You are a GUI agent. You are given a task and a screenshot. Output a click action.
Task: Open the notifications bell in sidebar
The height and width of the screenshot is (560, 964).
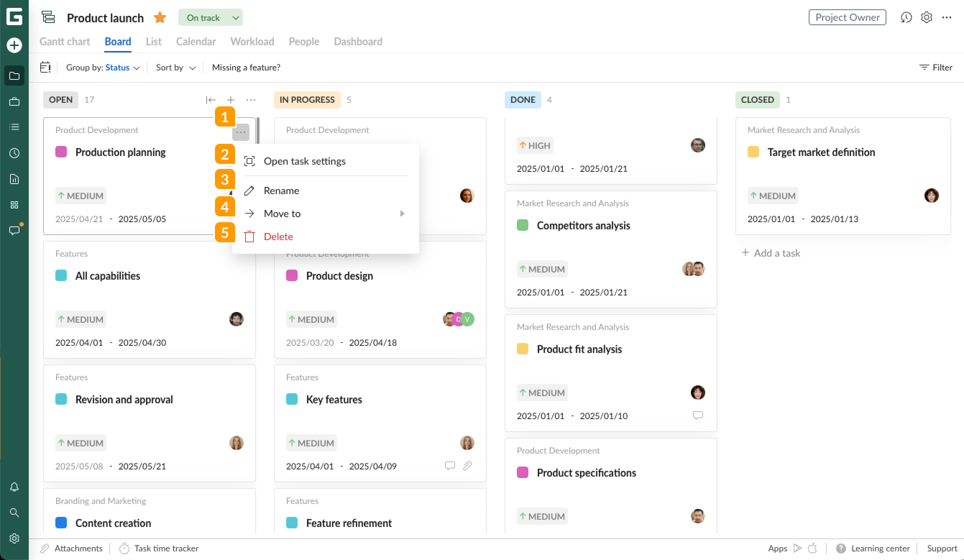pyautogui.click(x=14, y=487)
